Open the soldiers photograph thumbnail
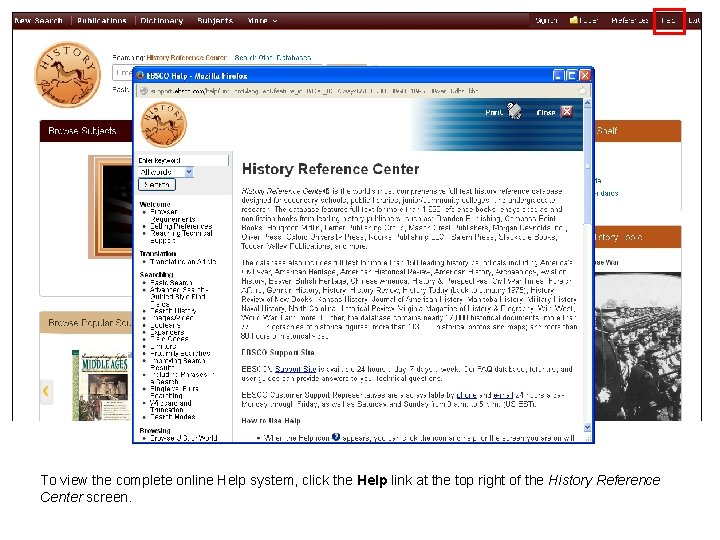 point(637,347)
